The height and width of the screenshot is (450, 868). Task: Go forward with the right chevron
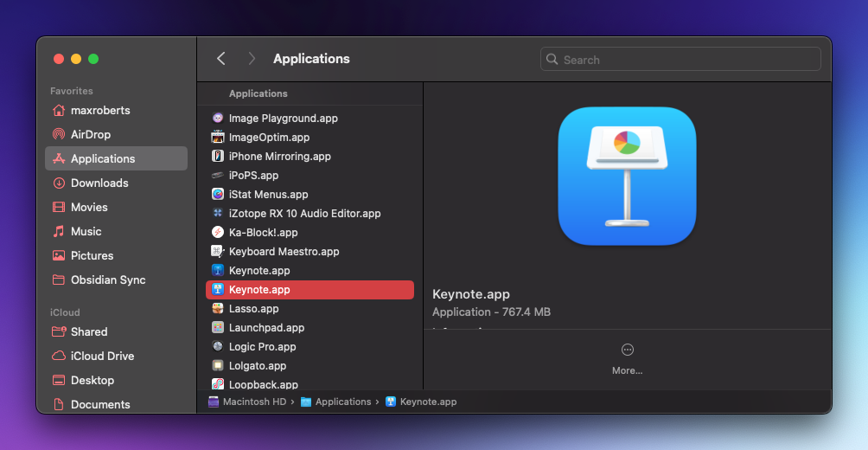tap(252, 59)
